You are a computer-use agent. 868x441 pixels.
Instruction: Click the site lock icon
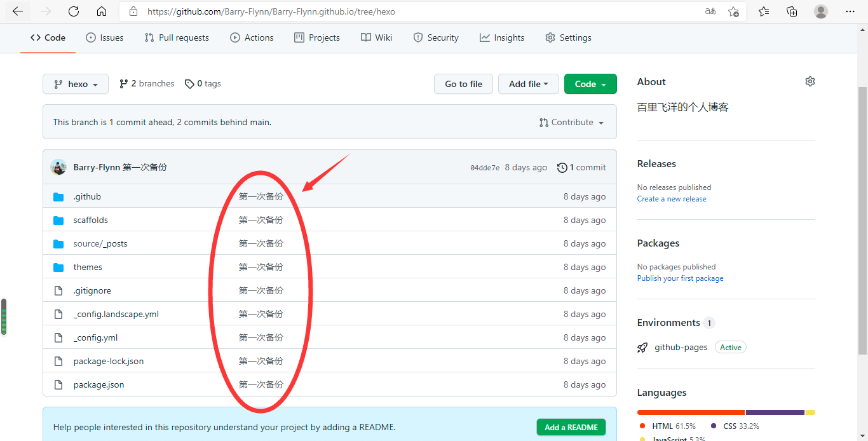pos(133,11)
